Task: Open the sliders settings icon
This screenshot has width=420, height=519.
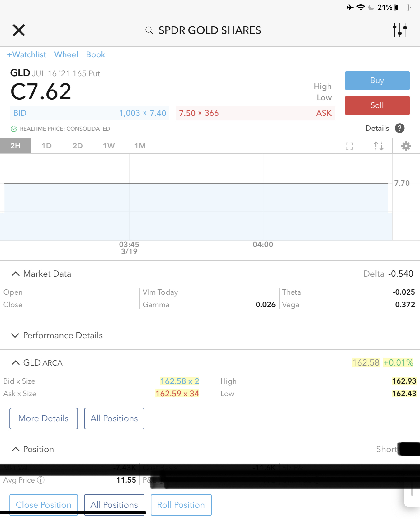Action: coord(399,30)
